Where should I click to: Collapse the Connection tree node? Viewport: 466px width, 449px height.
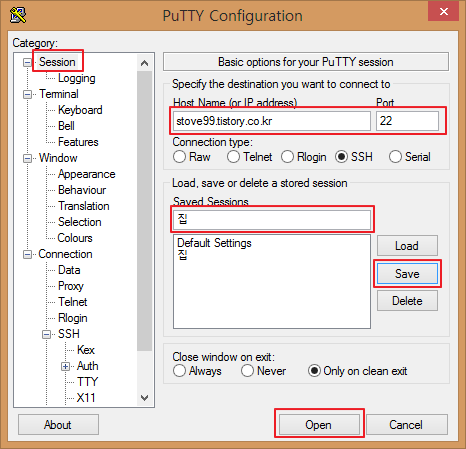(x=27, y=254)
